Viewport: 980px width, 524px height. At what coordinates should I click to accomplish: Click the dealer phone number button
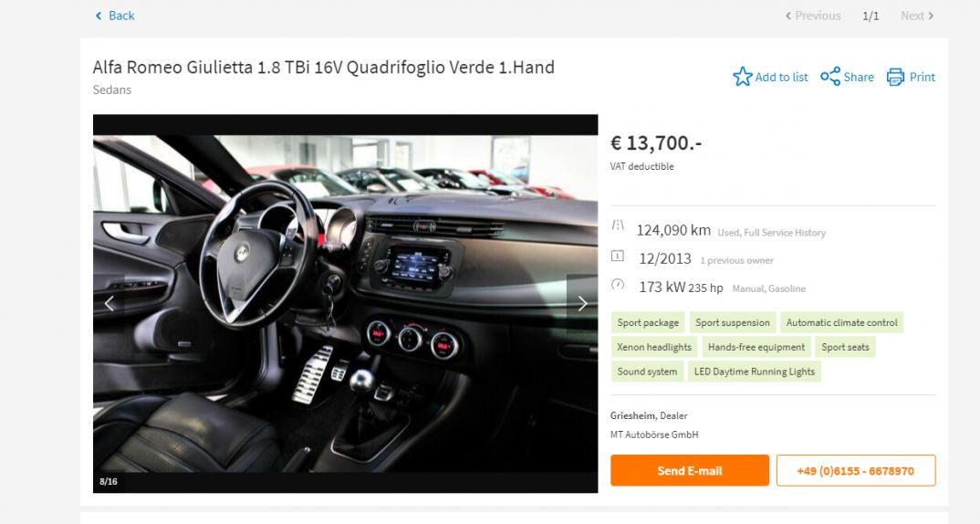[856, 471]
